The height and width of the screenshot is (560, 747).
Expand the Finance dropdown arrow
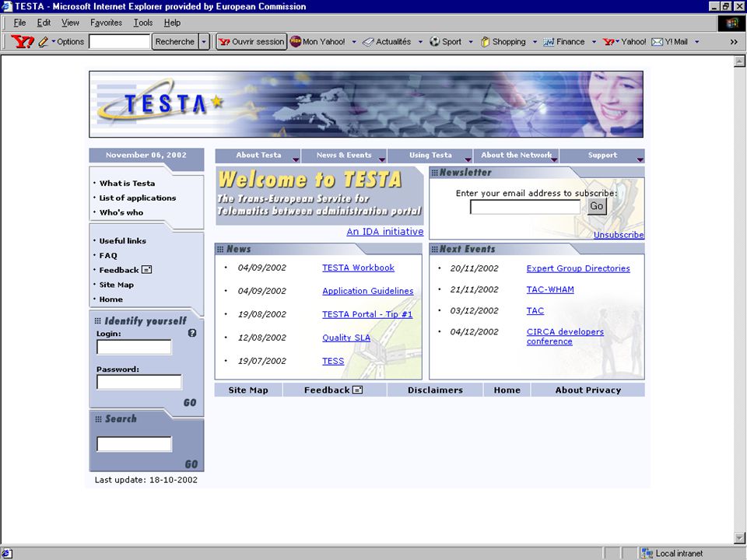(594, 42)
